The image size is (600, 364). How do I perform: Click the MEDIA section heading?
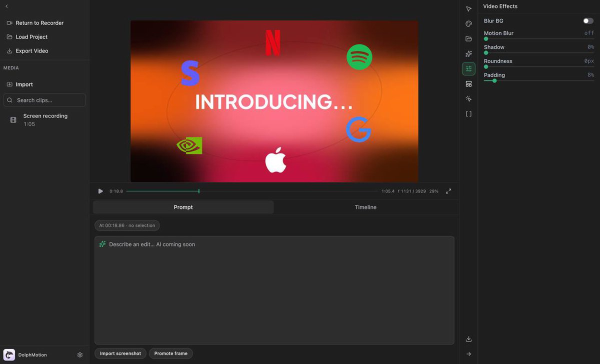(x=11, y=68)
